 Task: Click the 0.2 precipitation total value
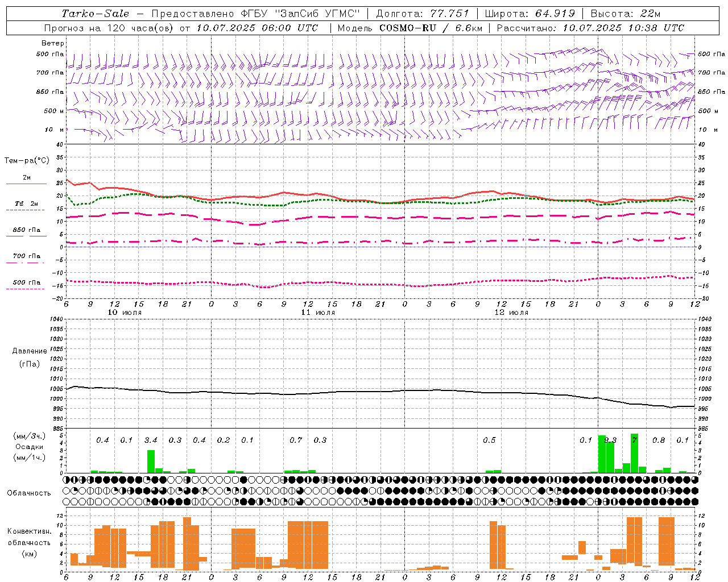tap(224, 440)
